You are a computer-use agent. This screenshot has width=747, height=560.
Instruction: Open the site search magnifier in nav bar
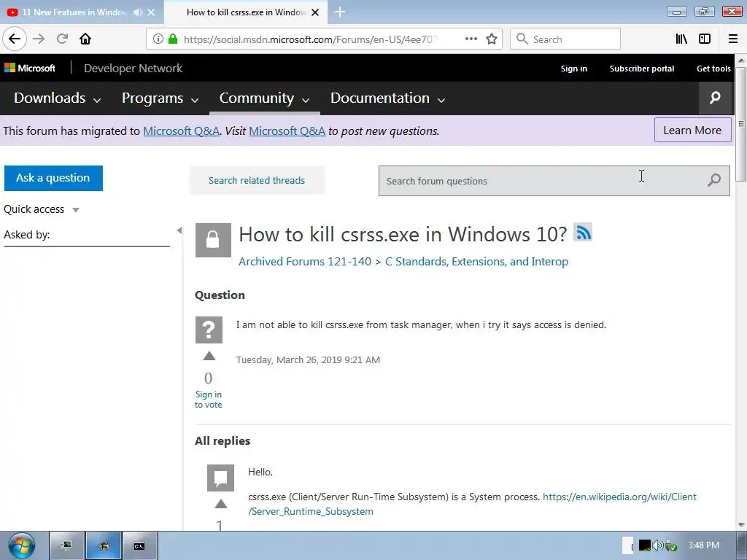click(715, 98)
